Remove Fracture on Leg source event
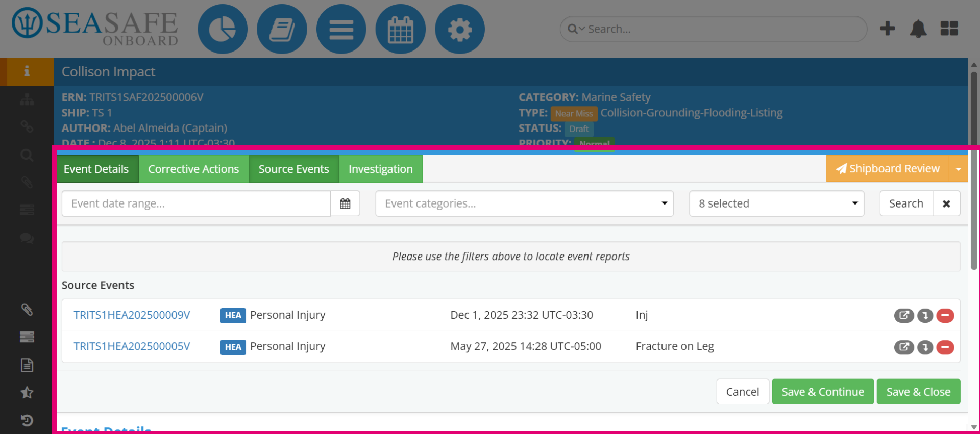 pyautogui.click(x=945, y=347)
